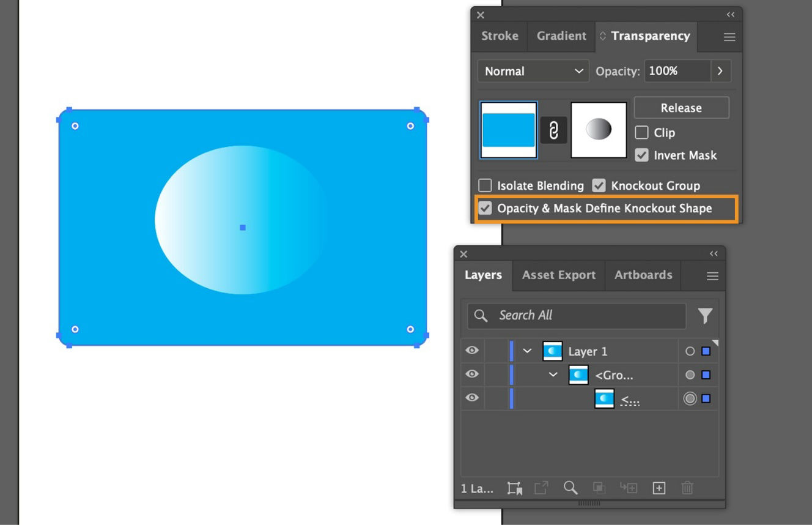This screenshot has height=525, width=812.
Task: Select the Locate Object magnifier icon
Action: point(570,488)
